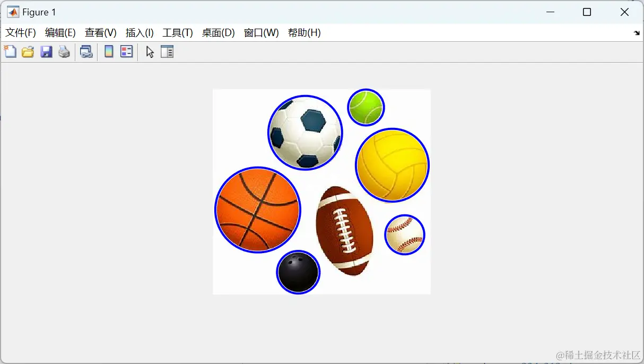The image size is (644, 364).
Task: Click the MATLAB logo in title bar
Action: 13,12
